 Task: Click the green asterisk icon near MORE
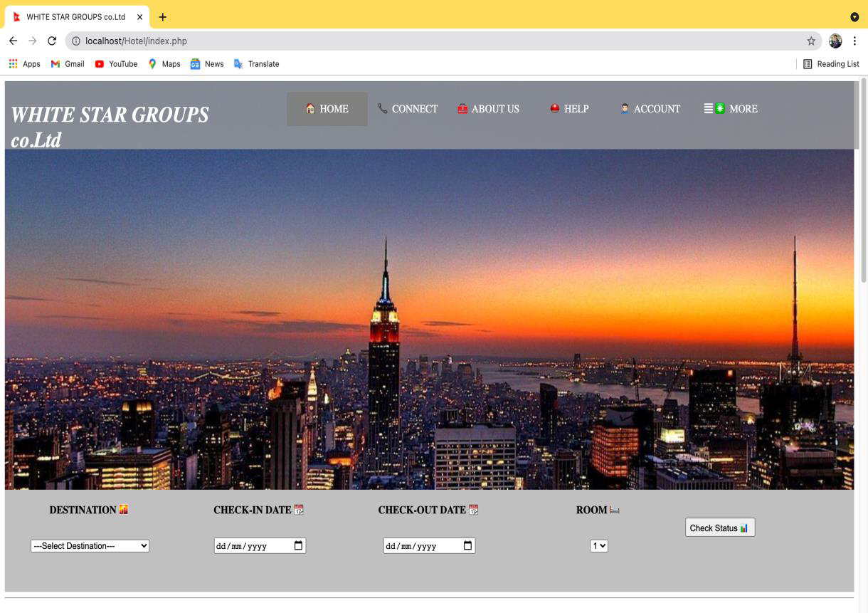721,108
